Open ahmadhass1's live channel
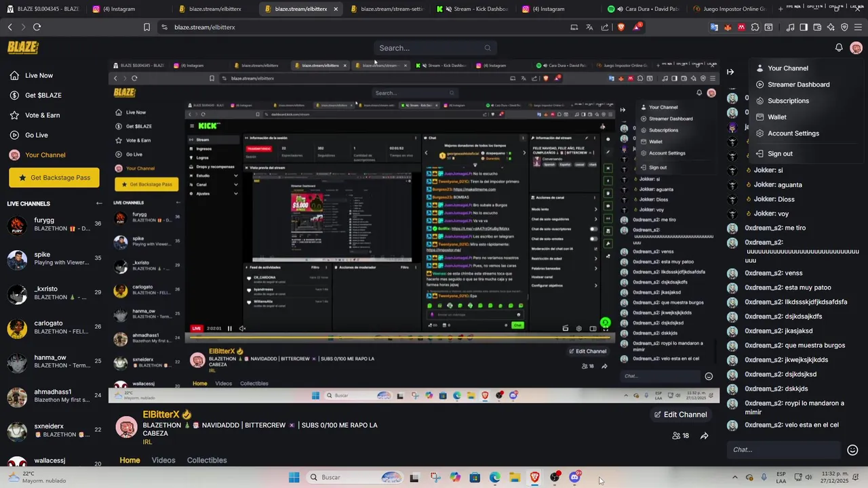The width and height of the screenshot is (868, 488). pyautogui.click(x=54, y=396)
